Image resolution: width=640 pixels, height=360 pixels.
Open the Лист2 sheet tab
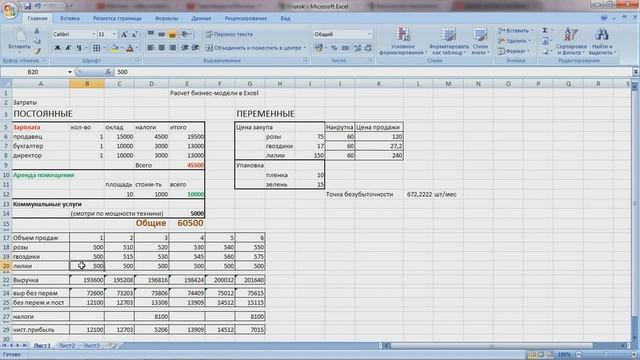[67, 345]
